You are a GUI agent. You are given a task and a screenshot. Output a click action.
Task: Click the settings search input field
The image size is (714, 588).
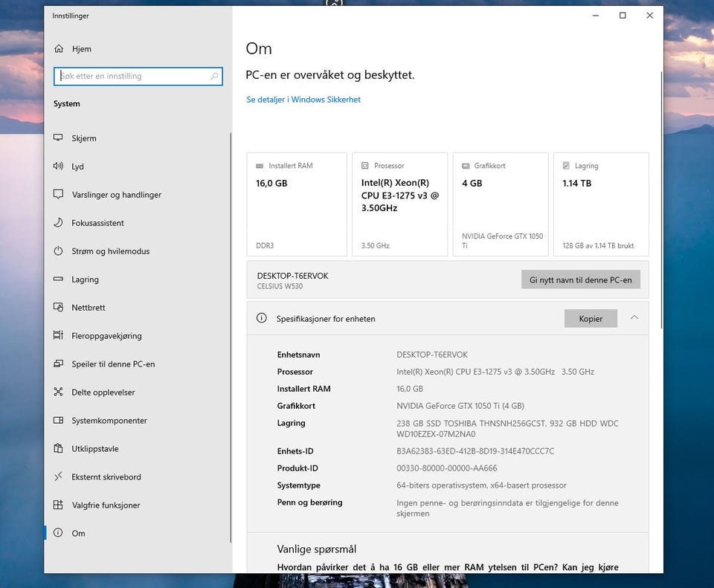pyautogui.click(x=134, y=77)
